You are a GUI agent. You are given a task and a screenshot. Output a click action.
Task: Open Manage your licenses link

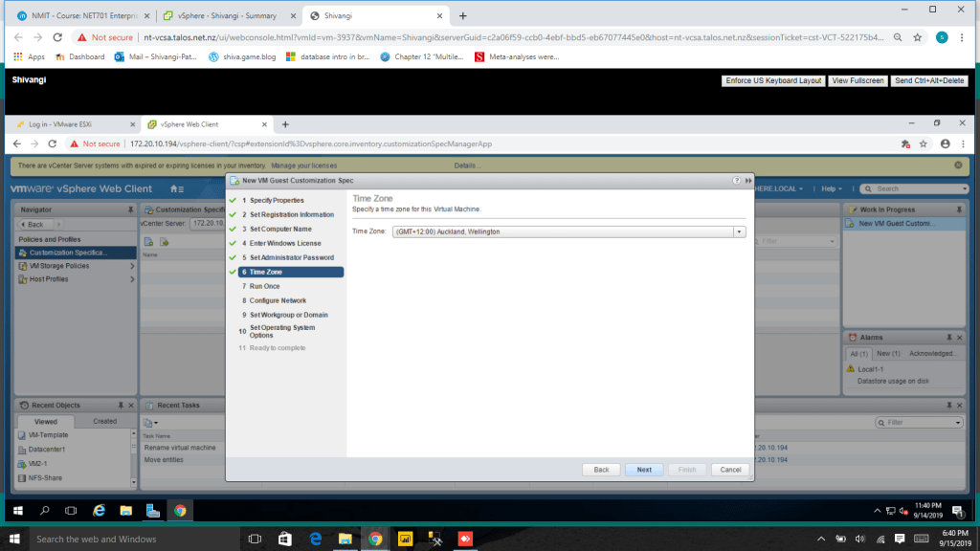303,165
